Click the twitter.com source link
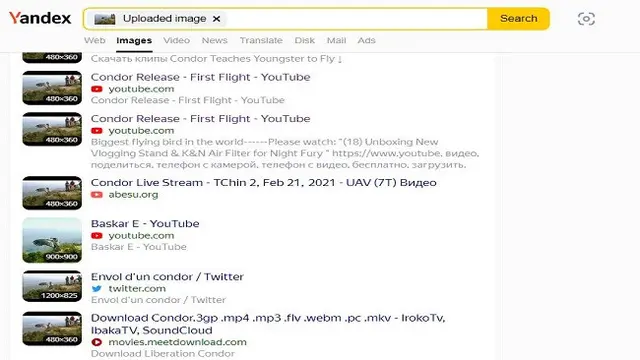 [x=137, y=289]
